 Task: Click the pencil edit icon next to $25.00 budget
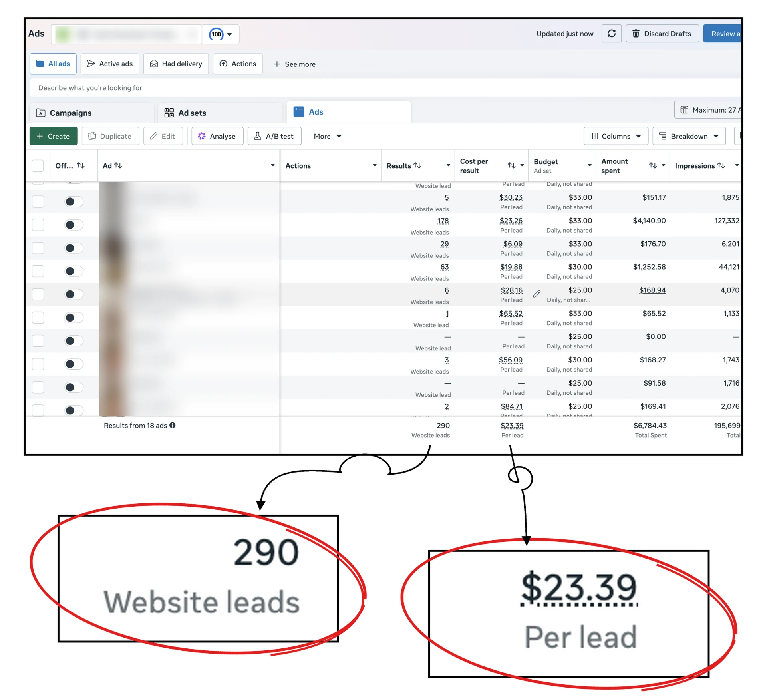537,294
